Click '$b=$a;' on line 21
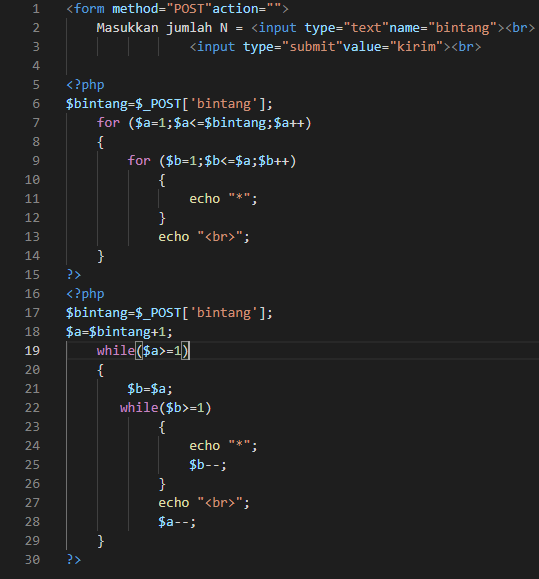This screenshot has width=539, height=579. [x=150, y=389]
